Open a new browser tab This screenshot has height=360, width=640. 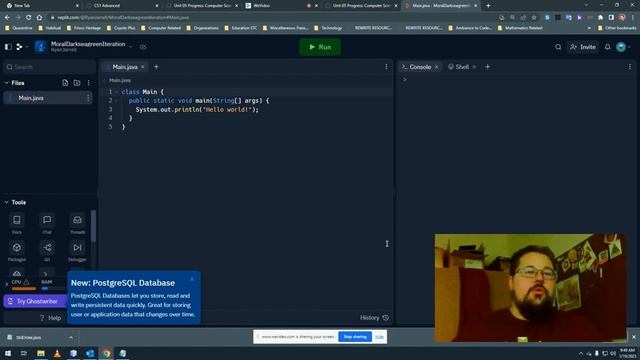point(488,6)
